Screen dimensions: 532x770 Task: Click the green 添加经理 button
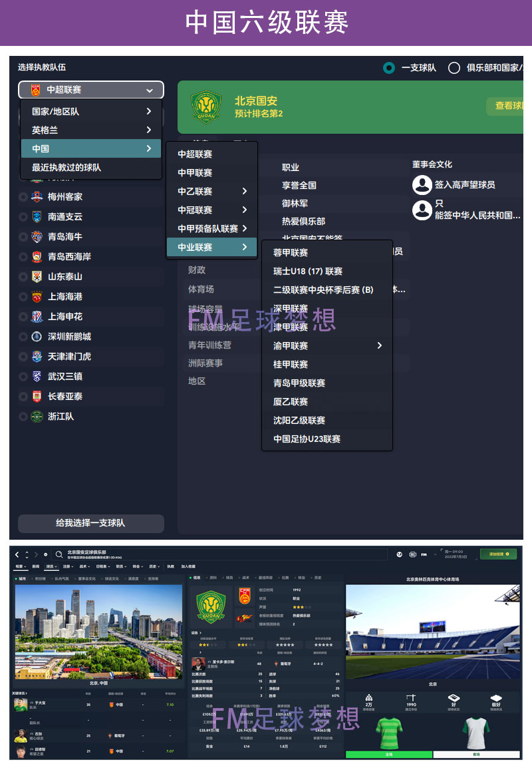tap(498, 554)
